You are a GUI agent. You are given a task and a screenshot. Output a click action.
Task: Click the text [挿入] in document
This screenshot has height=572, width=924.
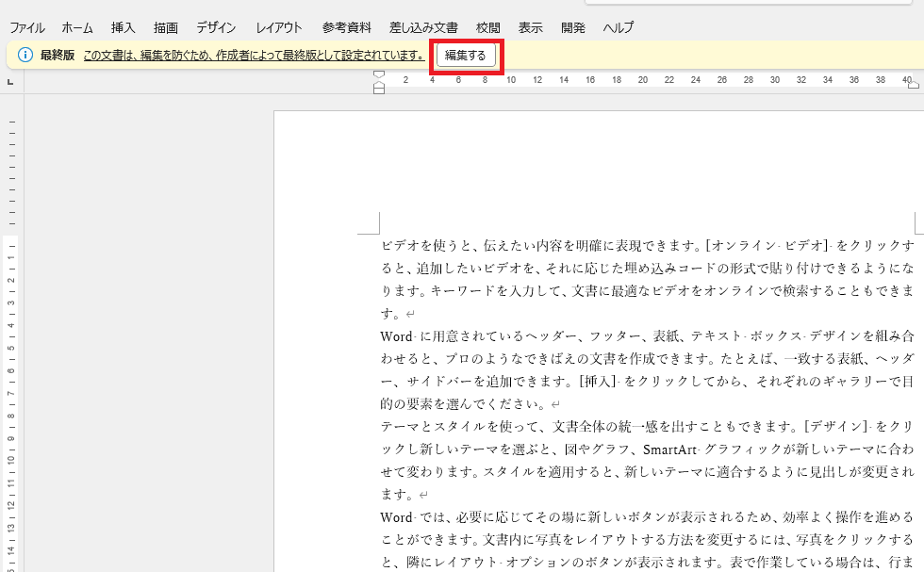(x=598, y=381)
